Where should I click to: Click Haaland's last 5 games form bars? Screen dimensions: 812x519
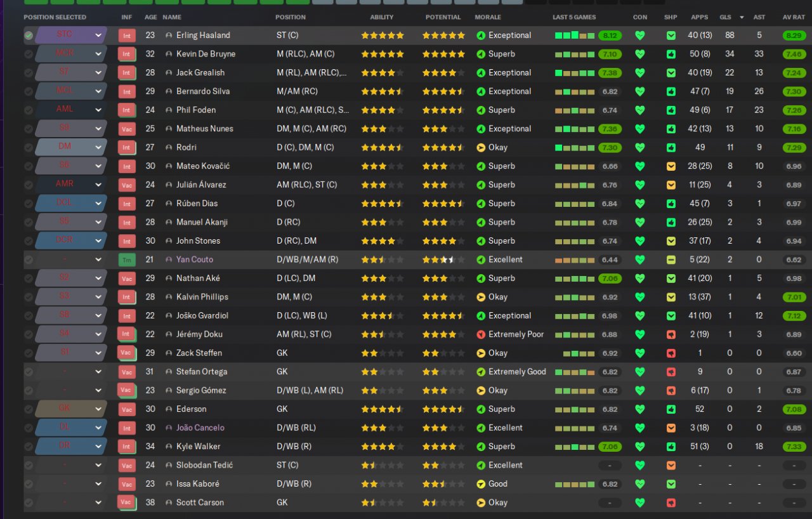575,36
